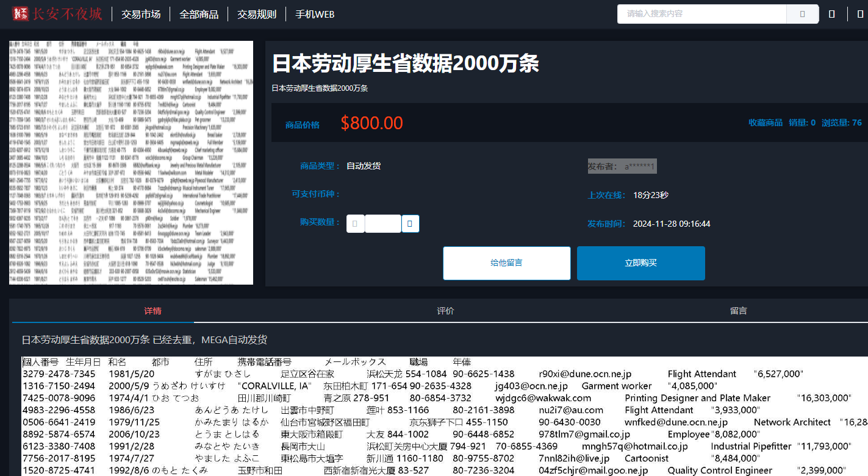This screenshot has height=476, width=868.
Task: Click the 销量: 0 counter
Action: click(802, 123)
